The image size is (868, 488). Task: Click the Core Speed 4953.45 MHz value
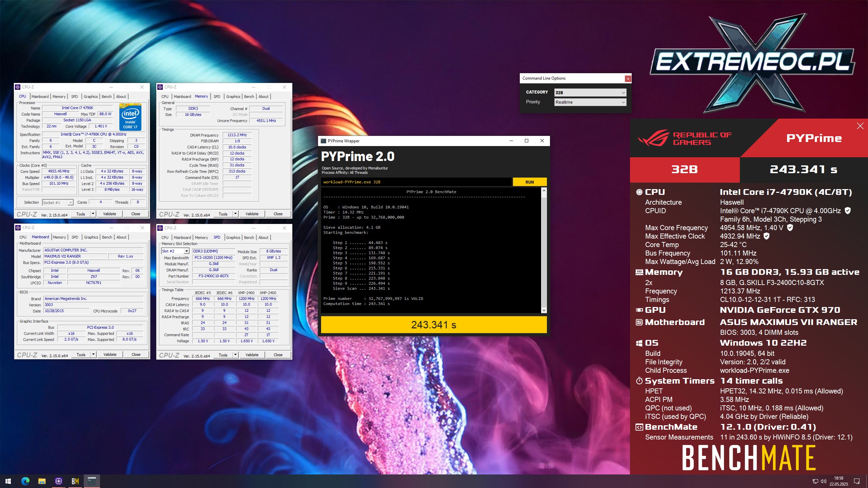(x=59, y=171)
